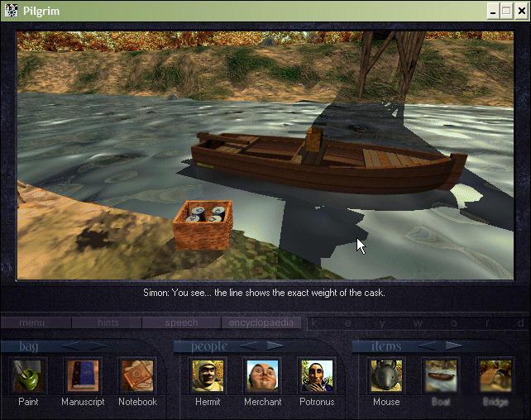Pick the Notebook in the bag
Screen dimensions: 531x420
tap(137, 375)
